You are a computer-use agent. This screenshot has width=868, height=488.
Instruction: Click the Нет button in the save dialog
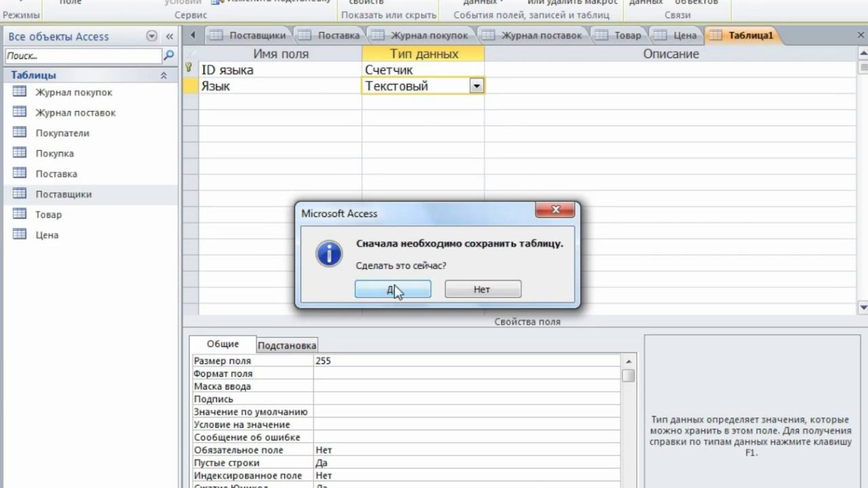pyautogui.click(x=483, y=289)
